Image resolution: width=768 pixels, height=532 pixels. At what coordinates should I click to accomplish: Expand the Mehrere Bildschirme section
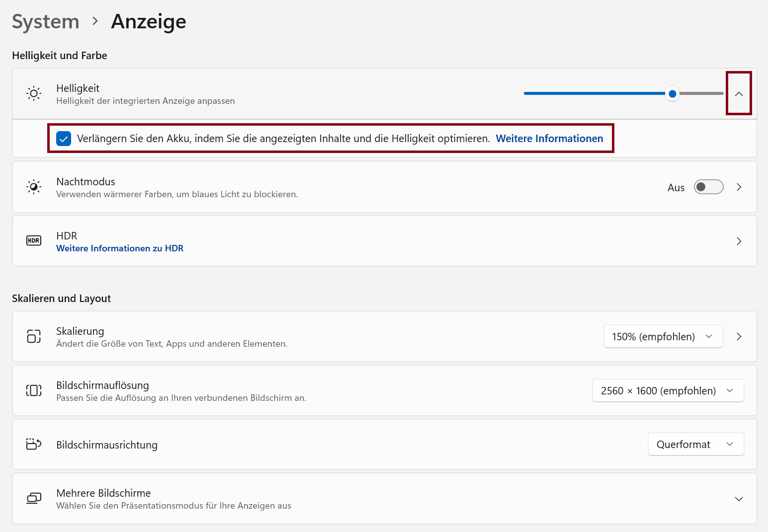[x=739, y=499]
